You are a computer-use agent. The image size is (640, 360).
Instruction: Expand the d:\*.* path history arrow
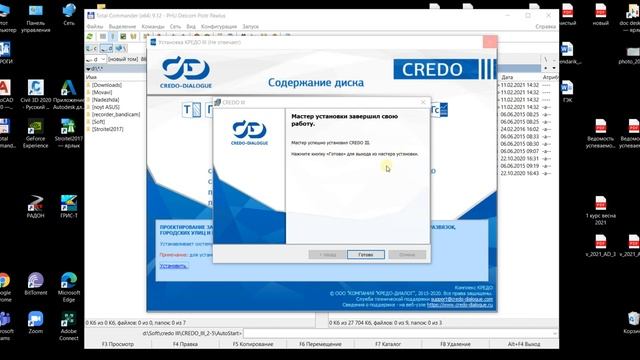89,69
